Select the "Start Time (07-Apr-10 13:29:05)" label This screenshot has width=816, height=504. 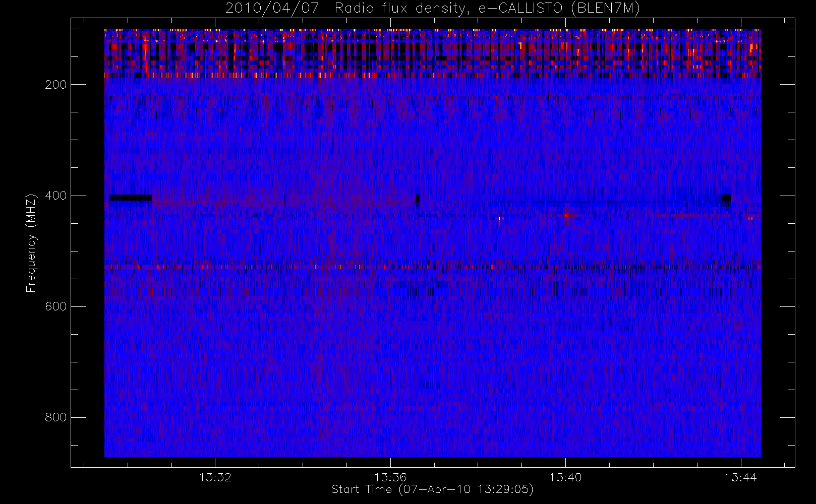click(x=432, y=489)
